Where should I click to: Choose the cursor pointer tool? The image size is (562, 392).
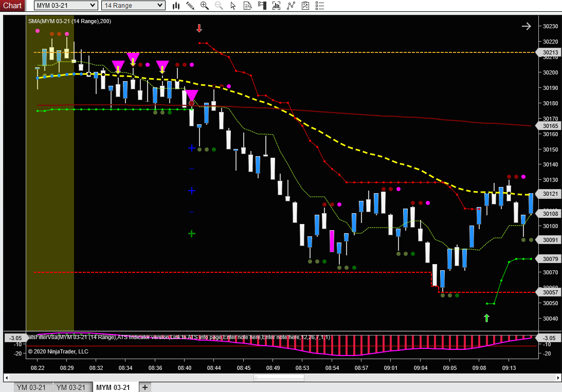point(233,6)
